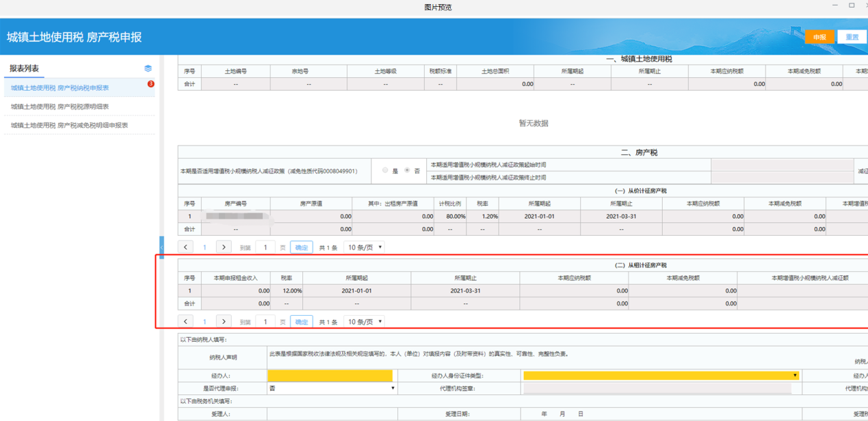Go to previous page in 从租计征 pagination
The height and width of the screenshot is (421, 868).
pos(185,322)
